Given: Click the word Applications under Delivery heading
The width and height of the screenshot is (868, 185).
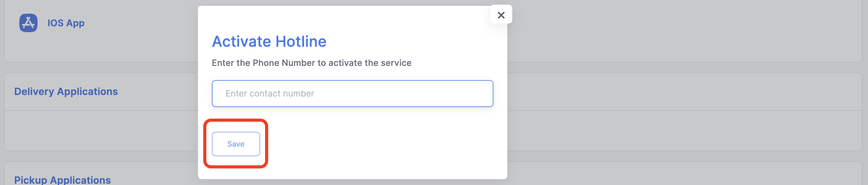Looking at the screenshot, I should pyautogui.click(x=87, y=91).
